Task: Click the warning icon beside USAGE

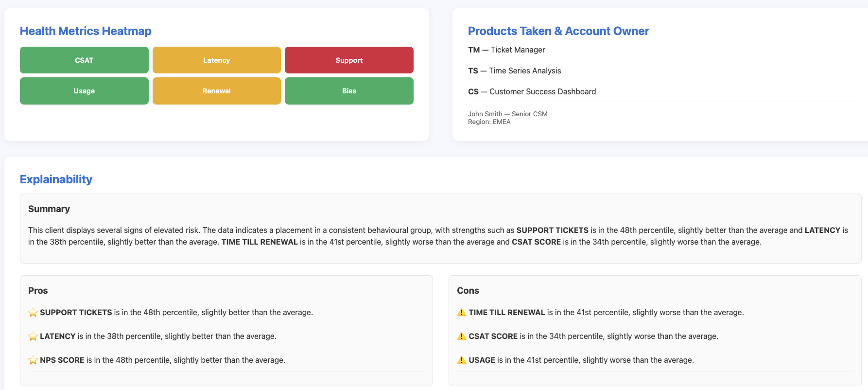Action: point(462,360)
